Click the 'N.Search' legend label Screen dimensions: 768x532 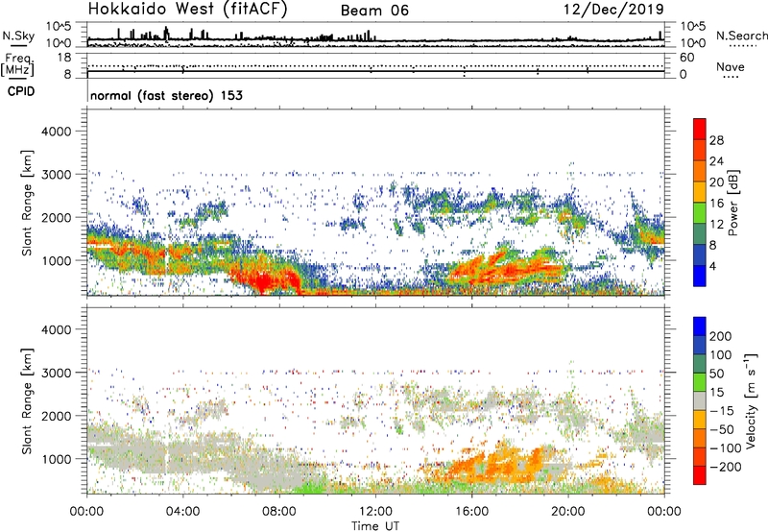[741, 36]
